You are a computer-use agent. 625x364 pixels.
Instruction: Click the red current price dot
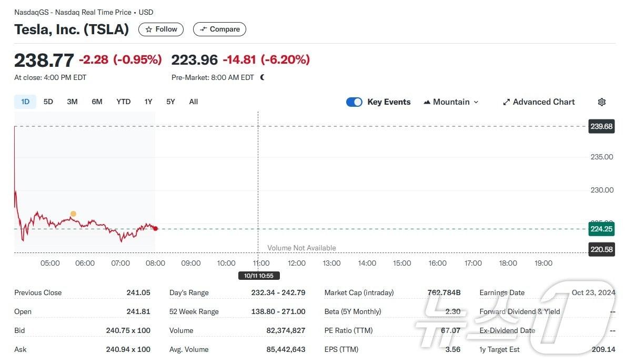tap(155, 228)
